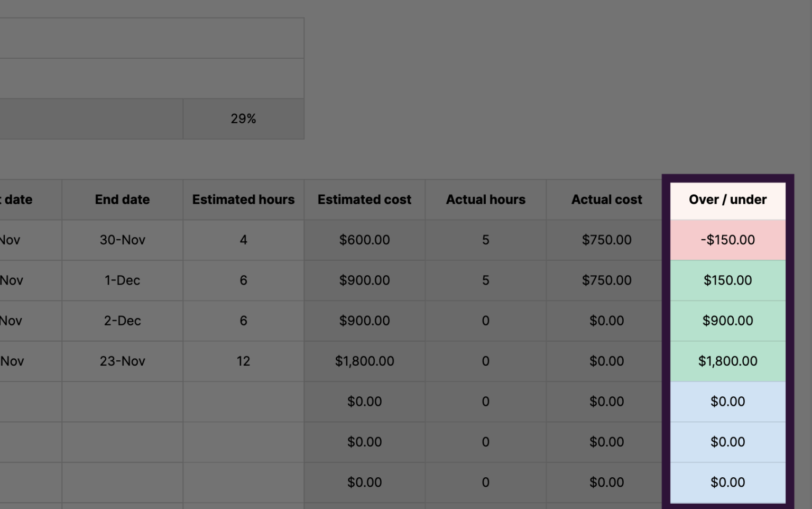
Task: Click the Actual cost column header
Action: [606, 199]
